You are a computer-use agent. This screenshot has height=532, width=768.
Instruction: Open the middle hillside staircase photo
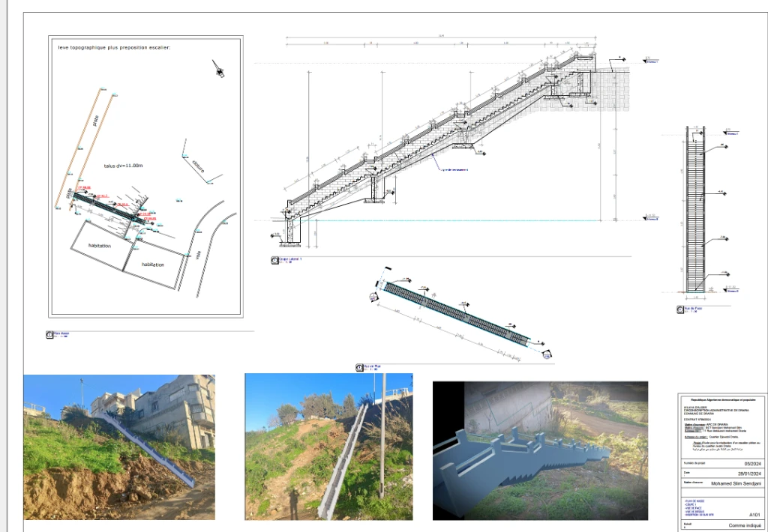(328, 447)
